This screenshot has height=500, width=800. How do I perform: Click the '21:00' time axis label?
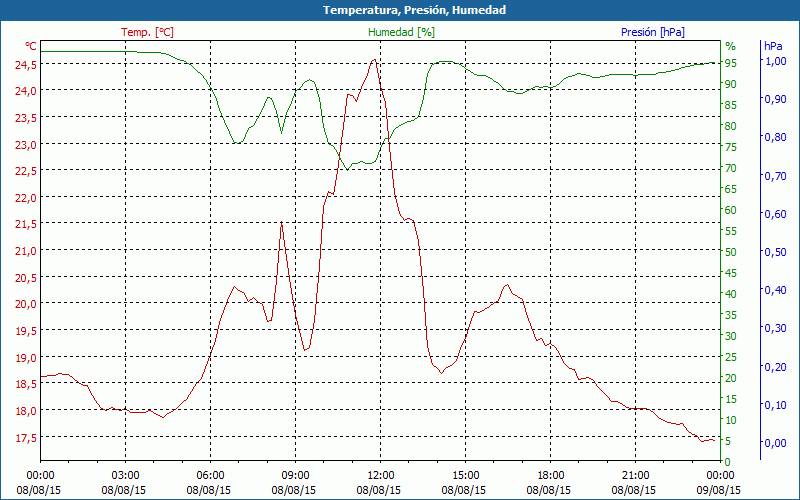point(636,476)
